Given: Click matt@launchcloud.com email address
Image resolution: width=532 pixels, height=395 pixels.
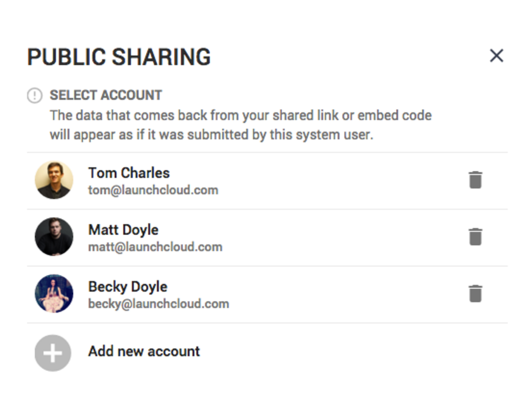Looking at the screenshot, I should click(156, 247).
